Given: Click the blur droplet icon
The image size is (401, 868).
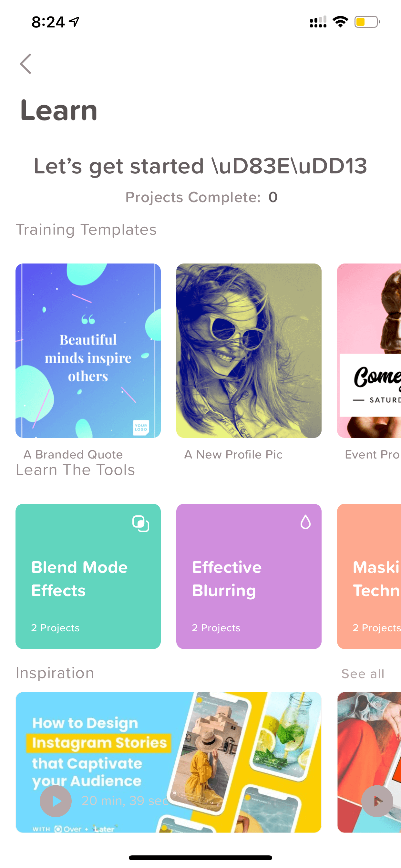Looking at the screenshot, I should pos(306,522).
